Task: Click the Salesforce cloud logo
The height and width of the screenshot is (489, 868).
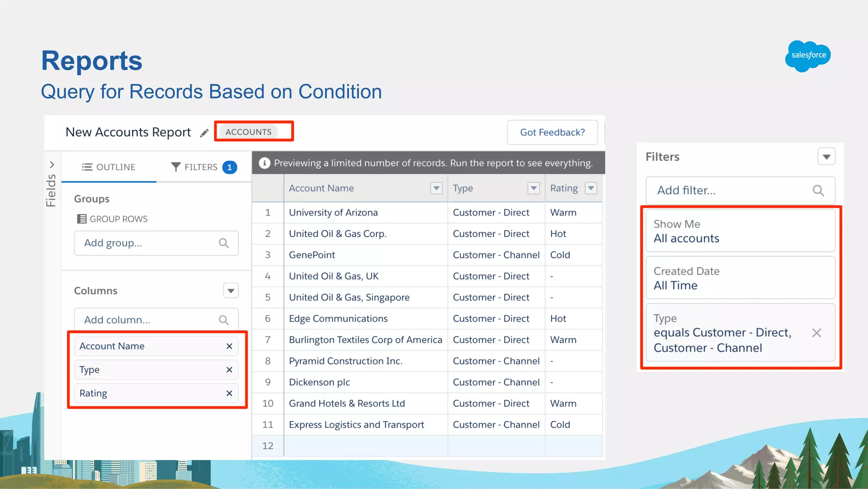Action: (808, 56)
